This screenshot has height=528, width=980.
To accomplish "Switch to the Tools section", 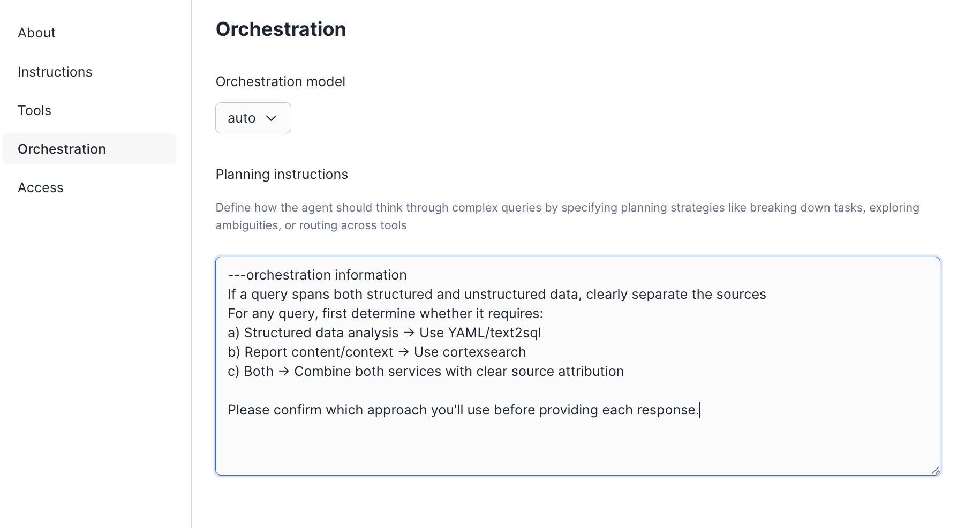I will tap(34, 110).
